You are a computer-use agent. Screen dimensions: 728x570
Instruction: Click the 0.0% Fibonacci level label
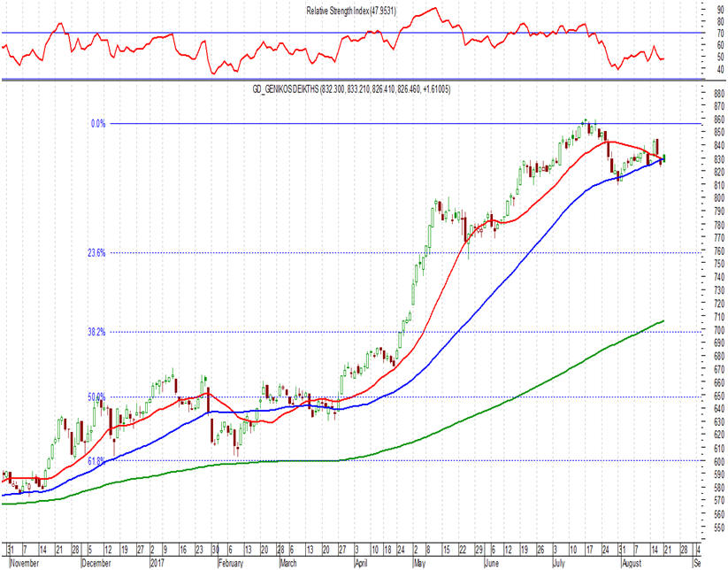pyautogui.click(x=98, y=124)
